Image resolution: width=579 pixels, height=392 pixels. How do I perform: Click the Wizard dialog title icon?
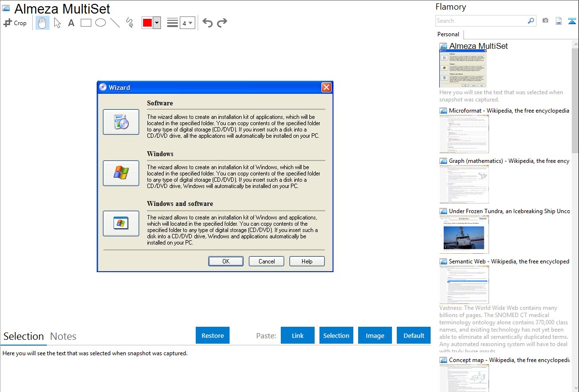pos(102,87)
